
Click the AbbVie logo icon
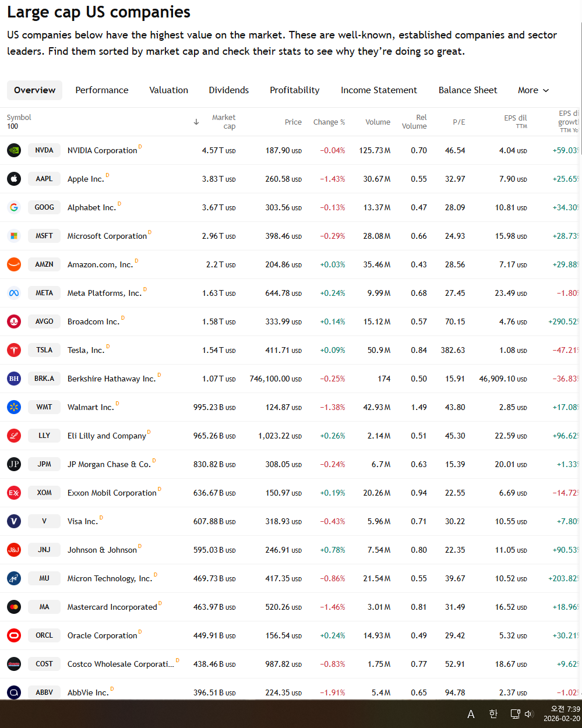pyautogui.click(x=14, y=692)
